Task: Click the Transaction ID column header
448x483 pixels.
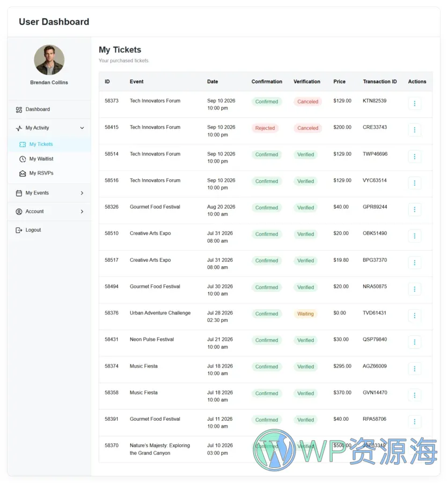Action: point(380,82)
